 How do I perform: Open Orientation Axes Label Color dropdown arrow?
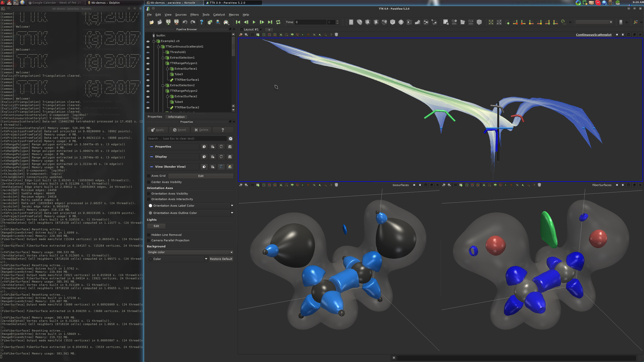point(232,206)
